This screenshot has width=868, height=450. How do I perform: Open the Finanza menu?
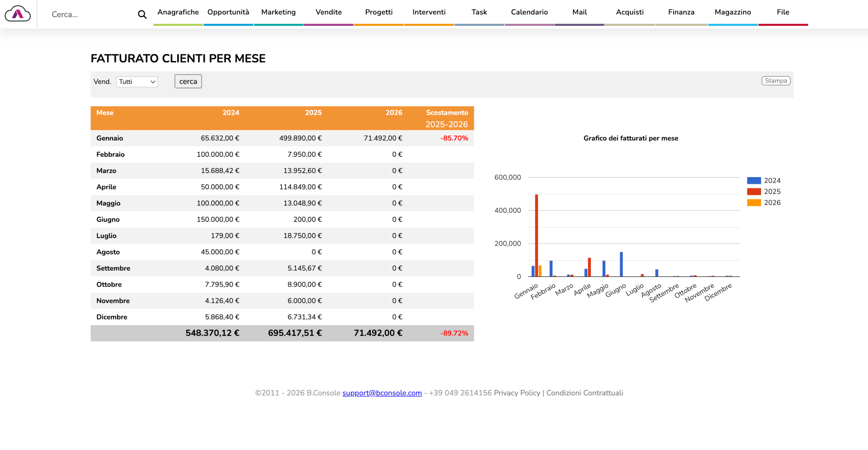pos(681,12)
